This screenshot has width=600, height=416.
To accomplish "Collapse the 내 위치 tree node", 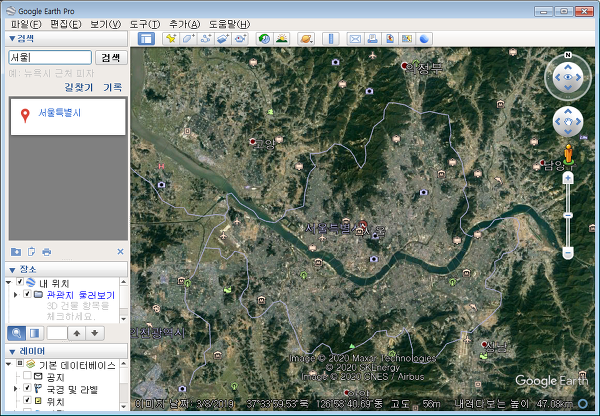I will [x=8, y=282].
